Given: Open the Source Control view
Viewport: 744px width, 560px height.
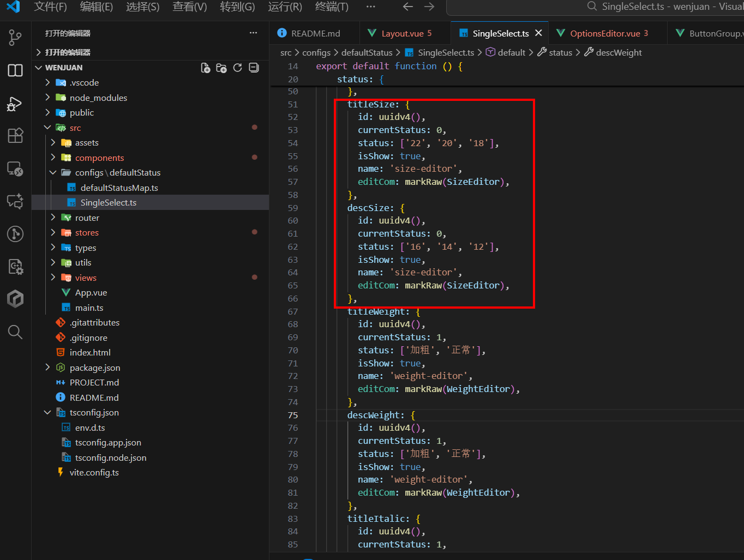Looking at the screenshot, I should coord(15,38).
